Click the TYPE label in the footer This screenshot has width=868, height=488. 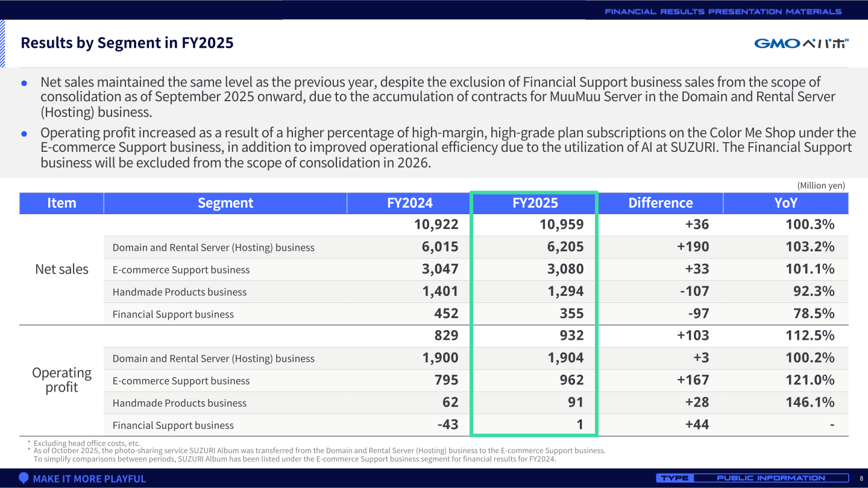675,478
